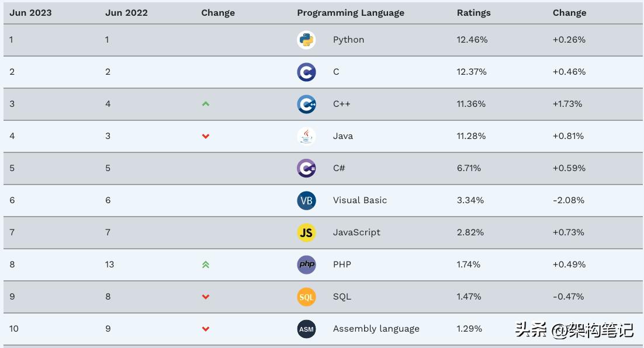Click the yellow JavaScript JS icon
Screen dimensions: 644x348
[306, 232]
